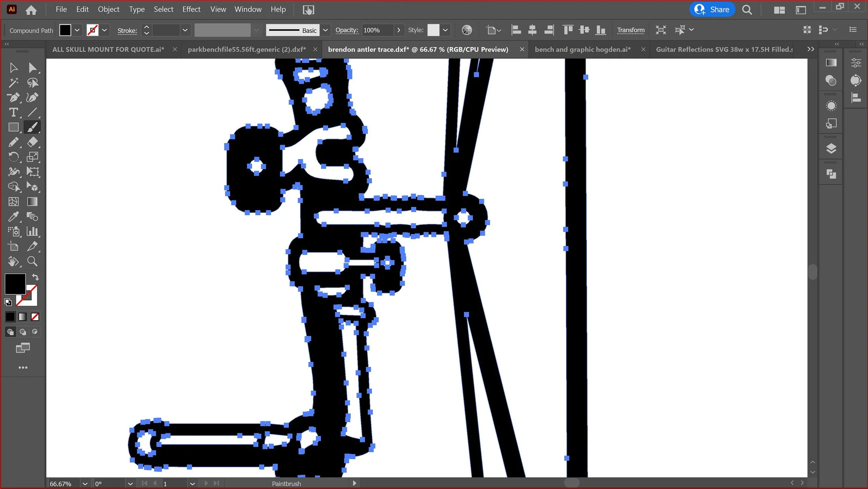This screenshot has width=868, height=489.
Task: Activate the Zoom tool
Action: 32,261
